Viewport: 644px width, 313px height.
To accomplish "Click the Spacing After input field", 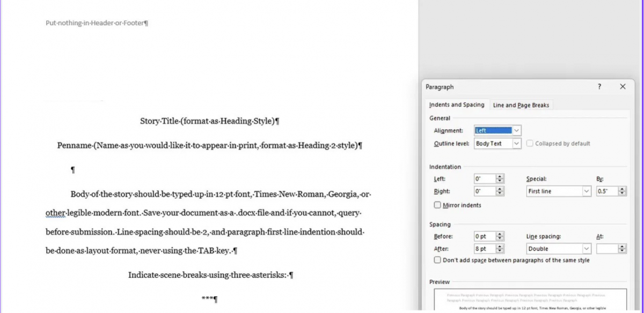I will click(484, 249).
